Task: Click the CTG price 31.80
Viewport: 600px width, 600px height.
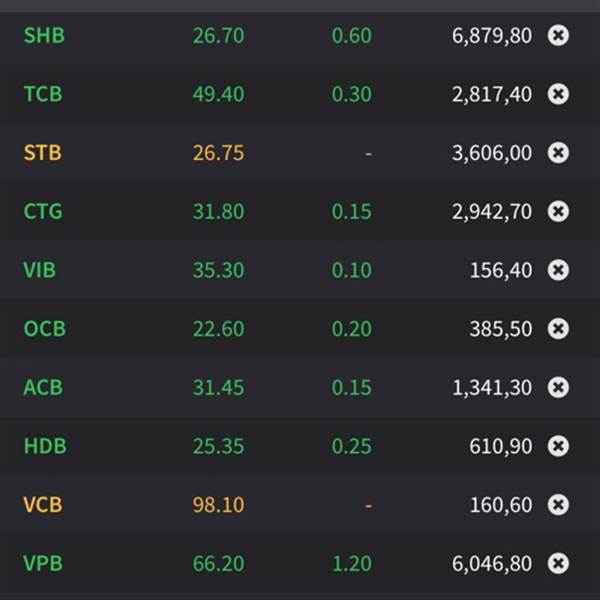Action: point(218,212)
